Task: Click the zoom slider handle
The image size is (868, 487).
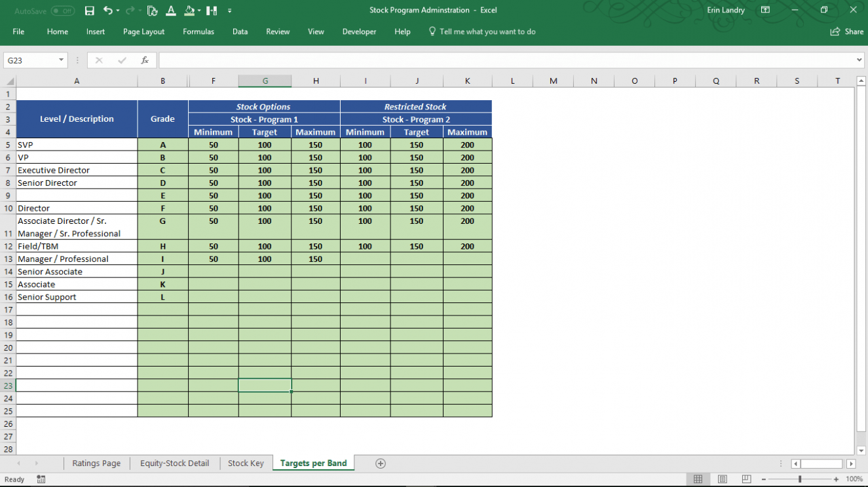Action: coord(799,479)
